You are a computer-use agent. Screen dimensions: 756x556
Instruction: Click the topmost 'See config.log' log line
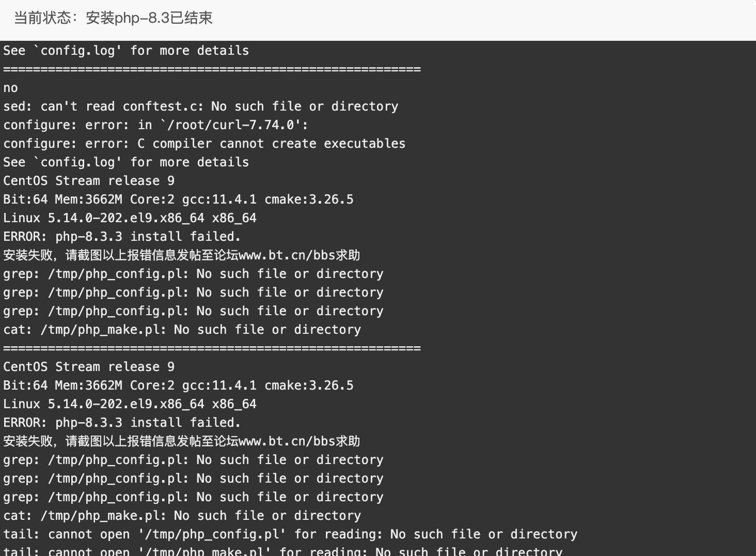126,51
